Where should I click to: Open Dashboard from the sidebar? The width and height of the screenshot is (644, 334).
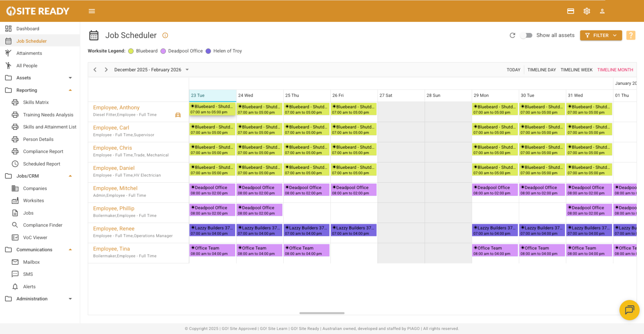[28, 29]
